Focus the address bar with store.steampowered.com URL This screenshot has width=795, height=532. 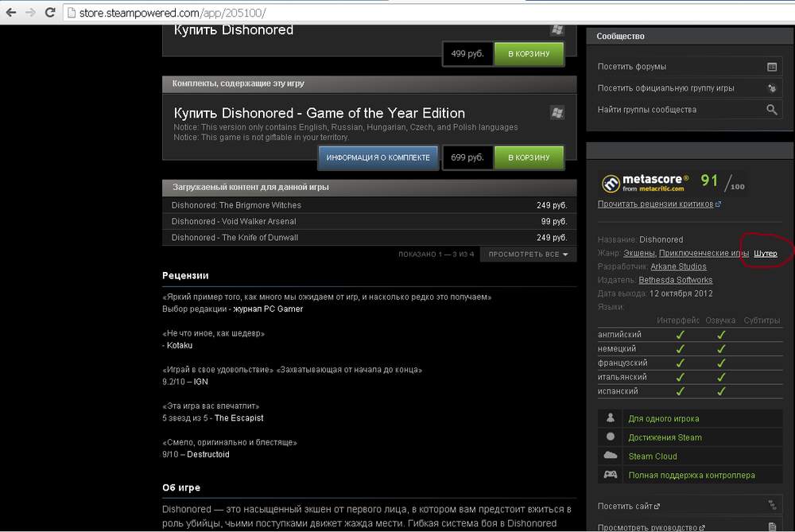(431, 13)
